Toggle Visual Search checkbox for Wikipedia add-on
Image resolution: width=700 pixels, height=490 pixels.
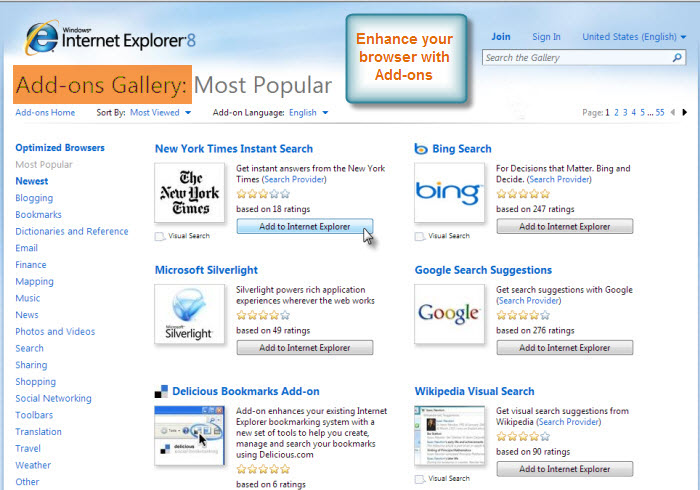pos(420,480)
